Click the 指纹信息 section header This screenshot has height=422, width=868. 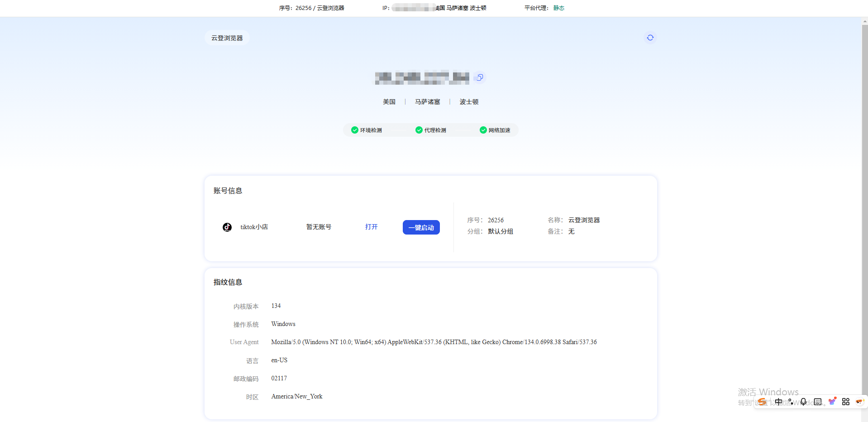click(228, 282)
